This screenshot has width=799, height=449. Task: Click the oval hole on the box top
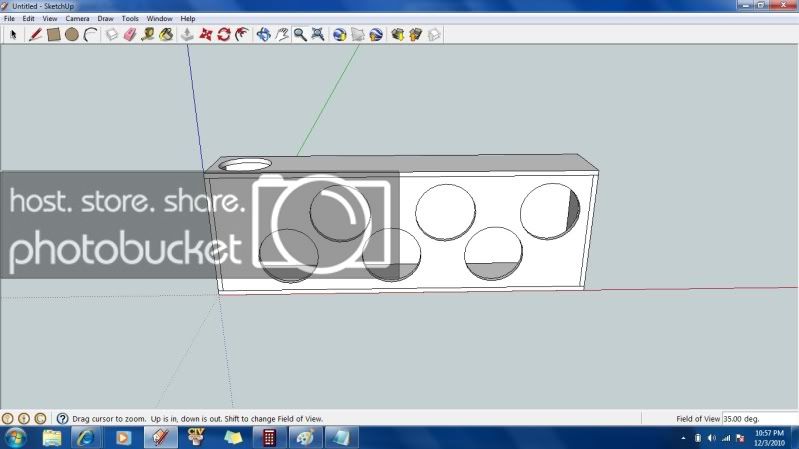(x=245, y=165)
